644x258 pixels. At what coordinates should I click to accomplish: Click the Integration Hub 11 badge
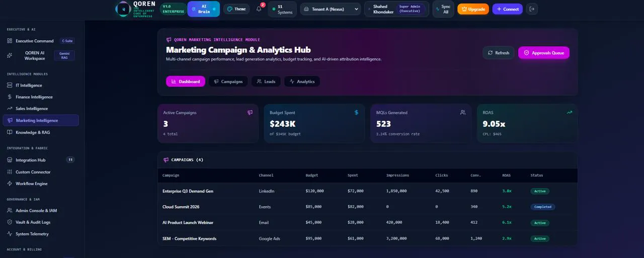coord(70,160)
